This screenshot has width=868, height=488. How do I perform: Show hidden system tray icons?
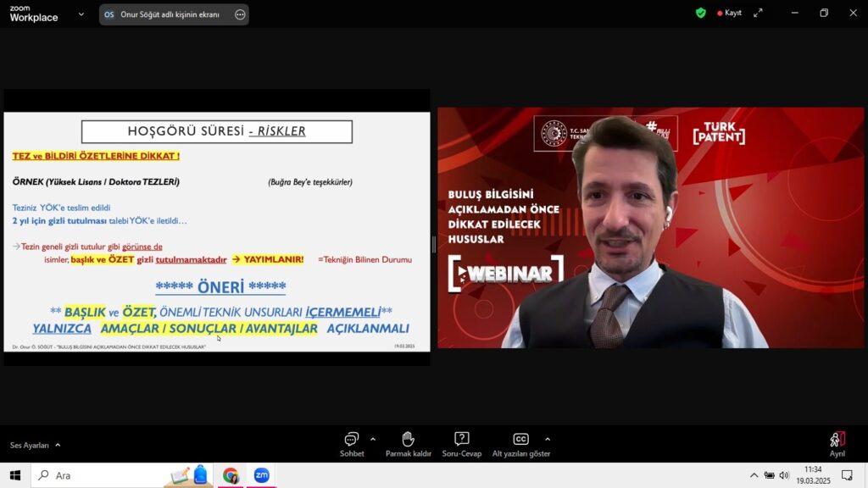click(x=754, y=475)
